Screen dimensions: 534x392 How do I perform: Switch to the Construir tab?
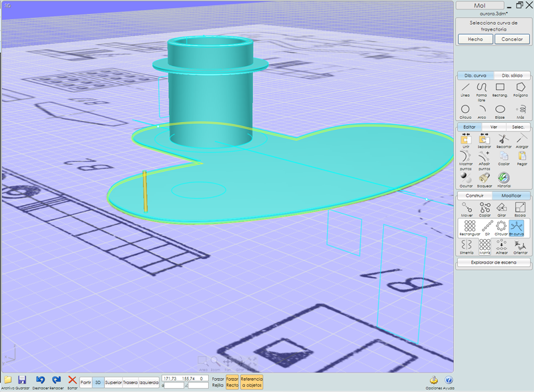[475, 196]
